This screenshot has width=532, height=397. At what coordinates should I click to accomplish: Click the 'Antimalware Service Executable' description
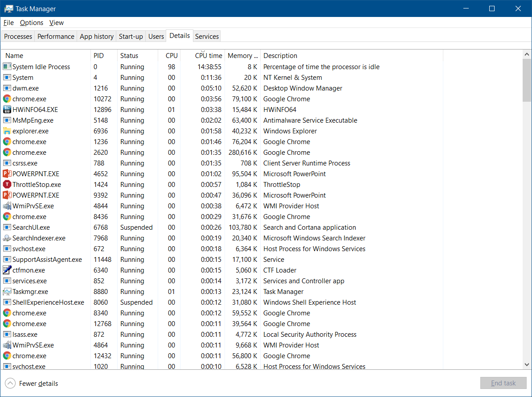point(310,120)
